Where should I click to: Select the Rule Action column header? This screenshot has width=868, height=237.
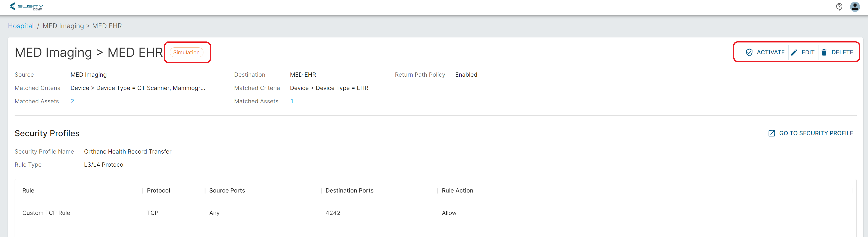tap(458, 190)
